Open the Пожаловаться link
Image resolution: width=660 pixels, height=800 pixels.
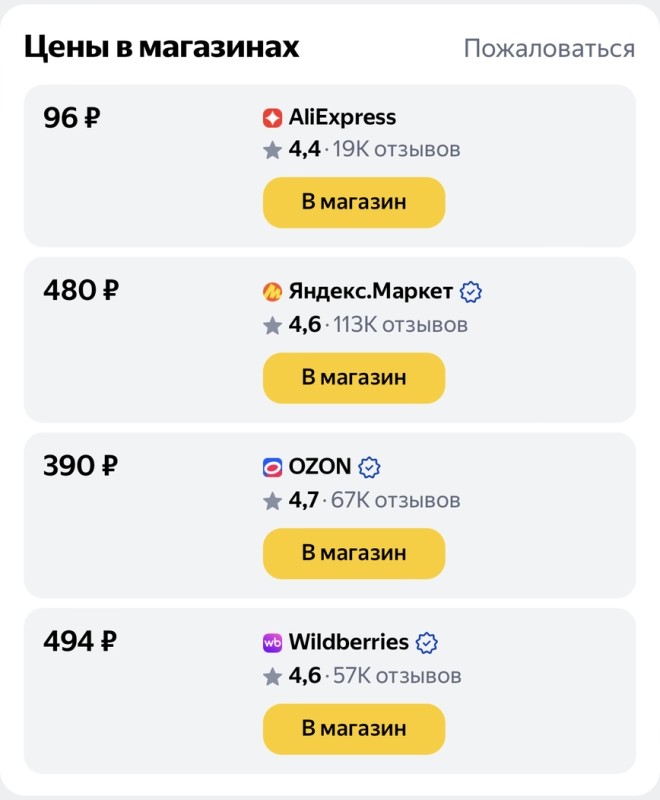(549, 47)
